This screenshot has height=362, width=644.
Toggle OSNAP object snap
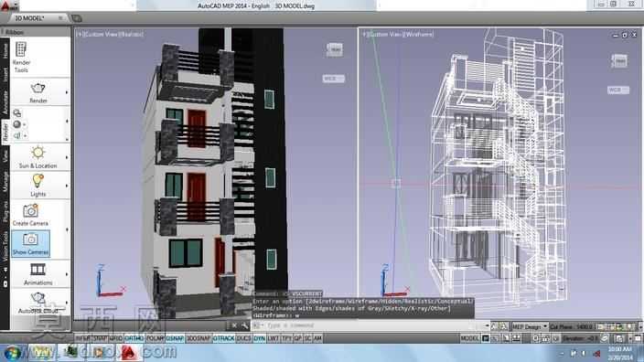tap(175, 338)
